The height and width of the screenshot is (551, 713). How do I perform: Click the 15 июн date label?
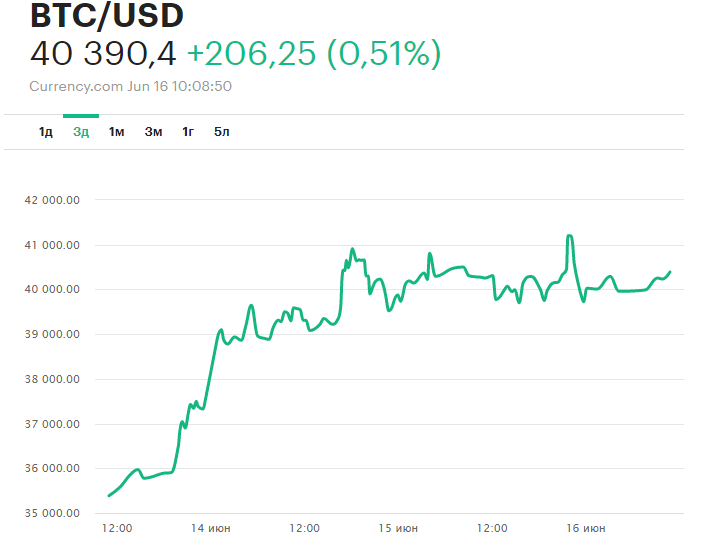point(398,528)
